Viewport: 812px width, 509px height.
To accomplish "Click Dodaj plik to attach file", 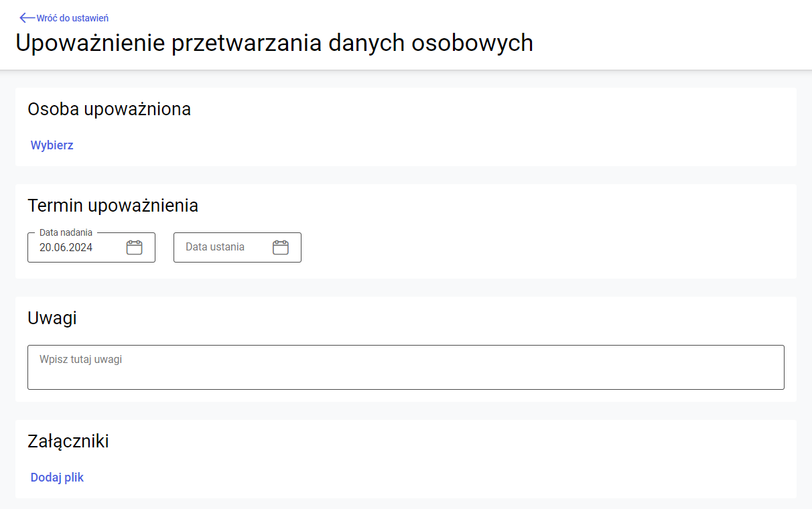I will 57,478.
